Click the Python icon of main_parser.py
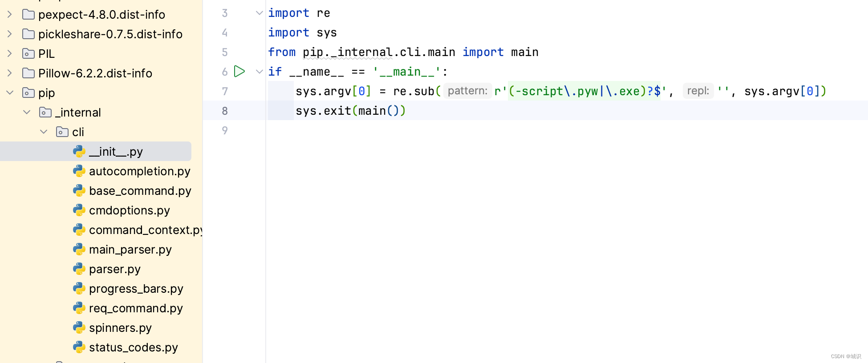This screenshot has width=868, height=363. (x=79, y=250)
